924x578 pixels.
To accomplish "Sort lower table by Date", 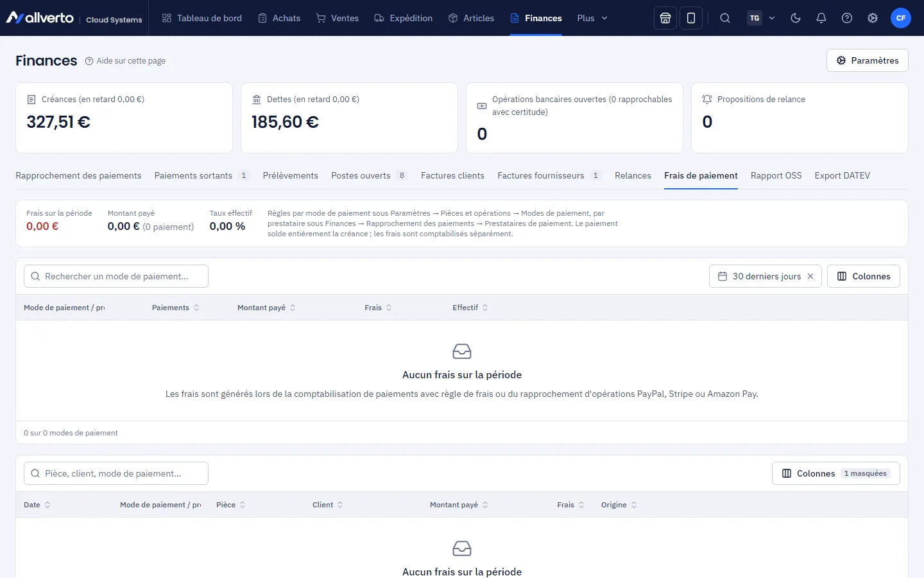I will [x=37, y=505].
